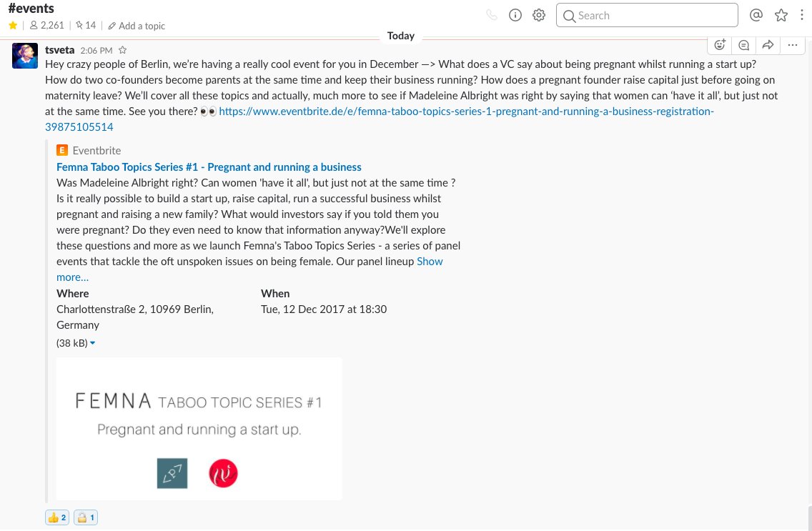The width and height of the screenshot is (812, 531).
Task: View the 2,261 channel members
Action: pos(47,25)
